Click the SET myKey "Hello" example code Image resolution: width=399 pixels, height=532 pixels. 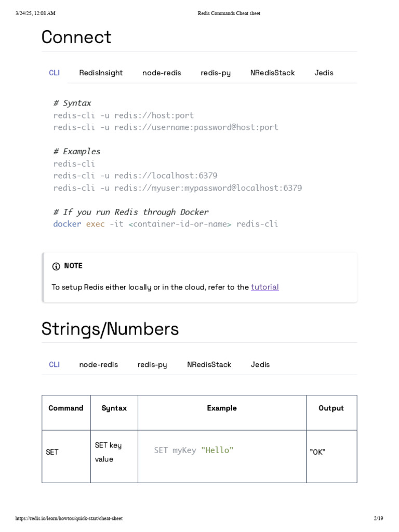(x=194, y=450)
